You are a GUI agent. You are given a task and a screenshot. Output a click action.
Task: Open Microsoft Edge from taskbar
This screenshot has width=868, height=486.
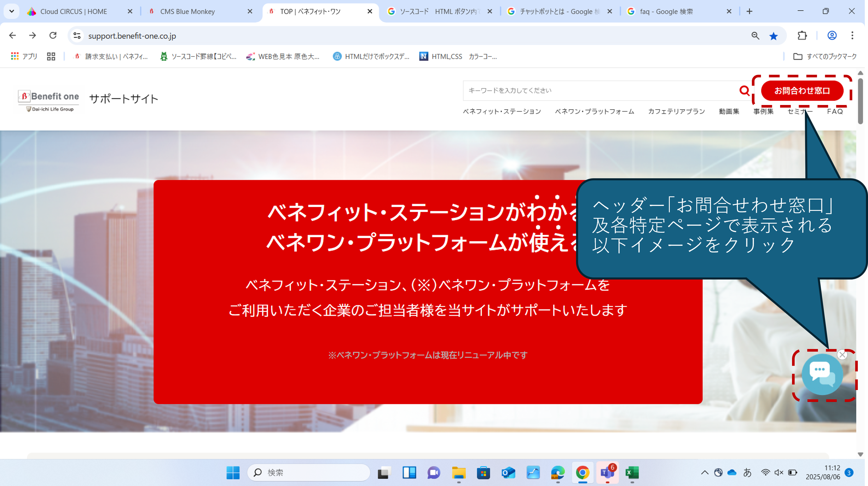(x=558, y=473)
